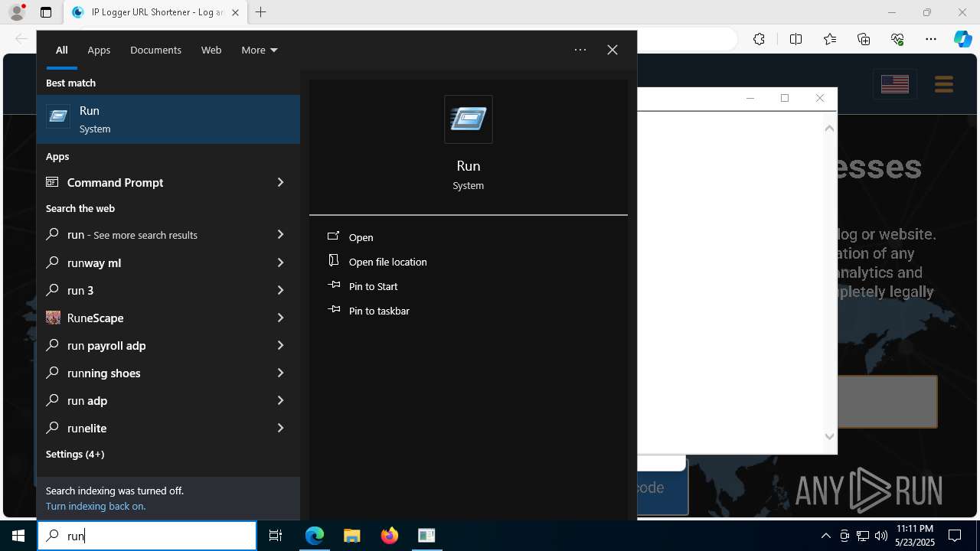Expand the 'run 3' suggestion chevron

(280, 290)
